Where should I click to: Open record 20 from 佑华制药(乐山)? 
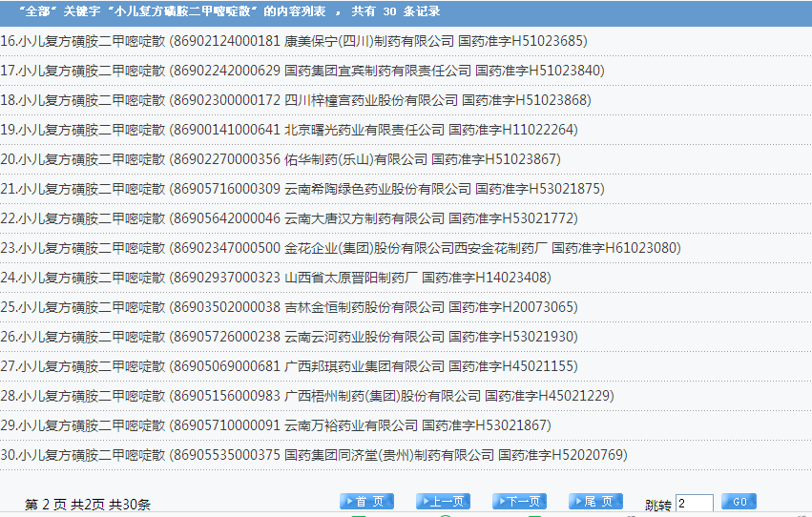(280, 159)
